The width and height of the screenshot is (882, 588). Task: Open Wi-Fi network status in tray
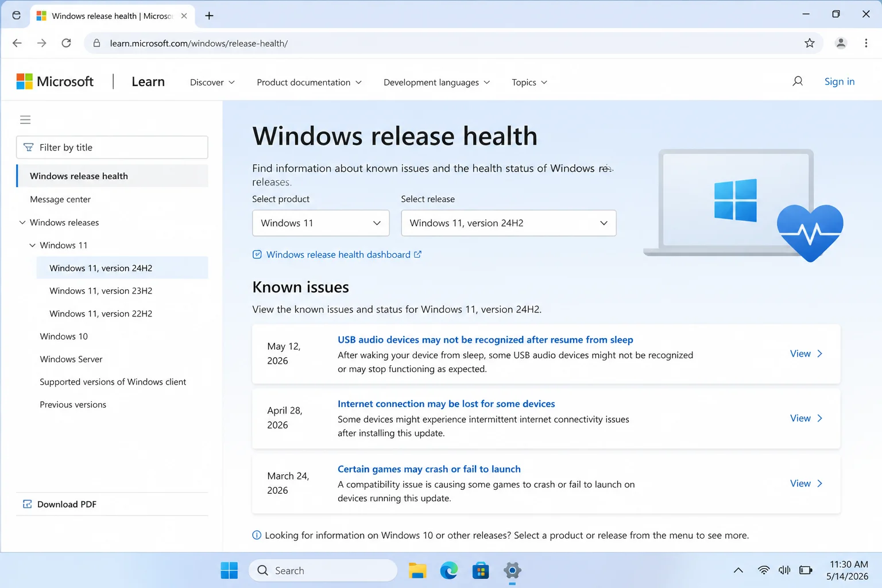pos(764,570)
